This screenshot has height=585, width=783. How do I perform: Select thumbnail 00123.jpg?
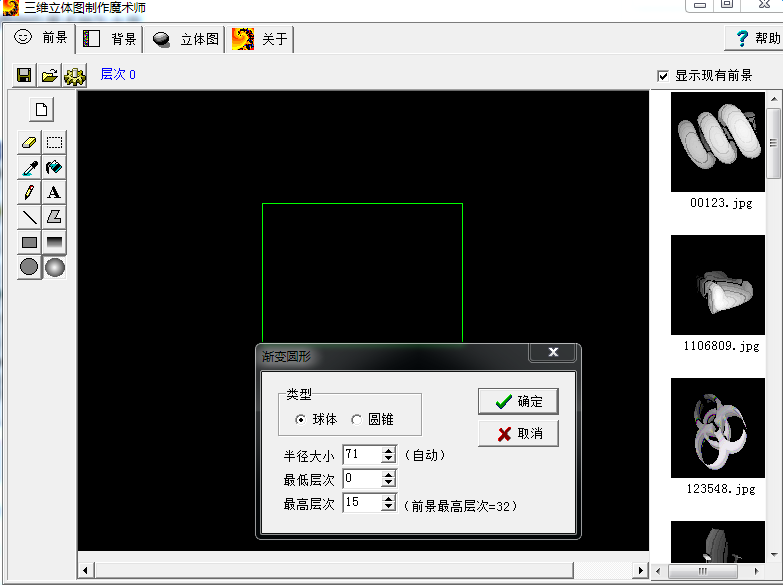[718, 142]
